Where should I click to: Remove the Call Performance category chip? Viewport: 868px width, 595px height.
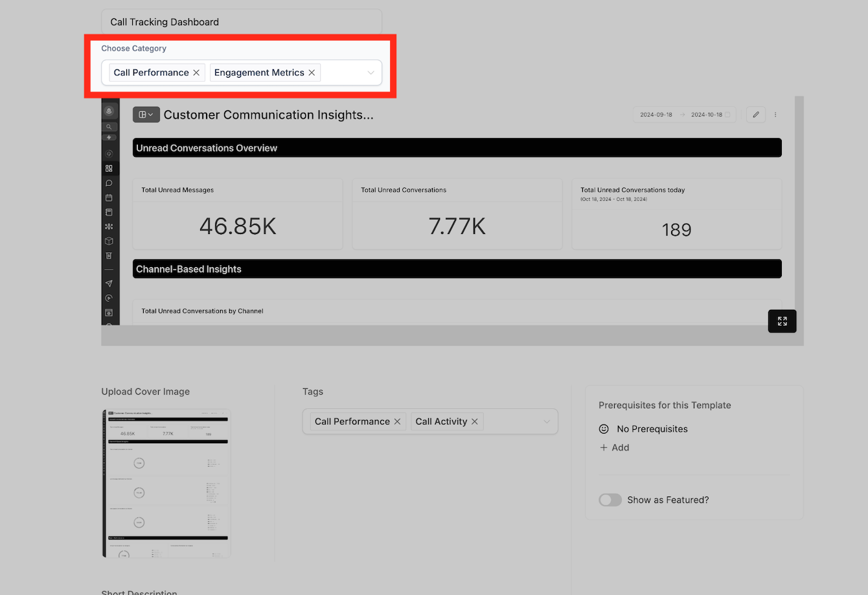click(x=196, y=73)
